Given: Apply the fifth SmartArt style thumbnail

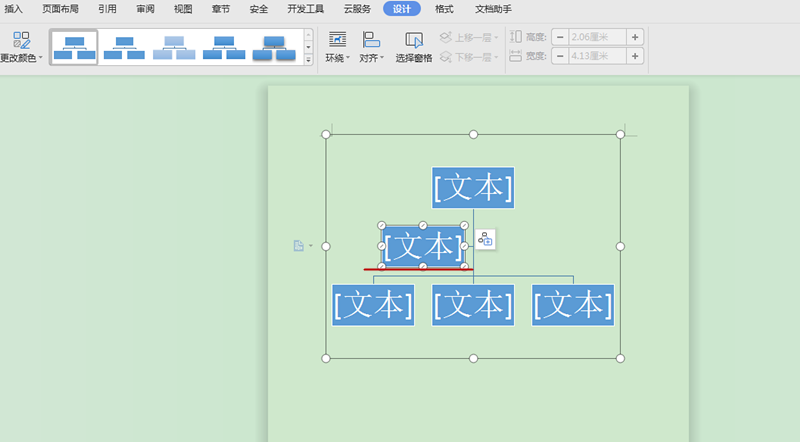Looking at the screenshot, I should click(274, 47).
